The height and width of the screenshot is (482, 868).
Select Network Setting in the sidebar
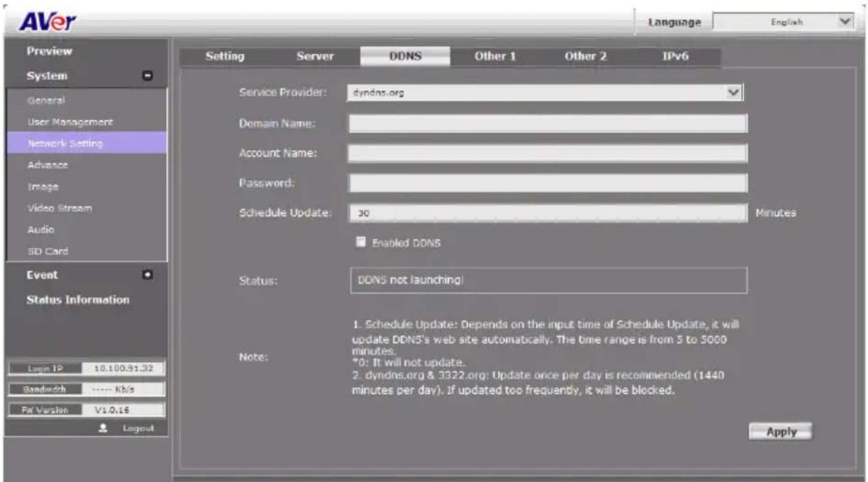86,143
